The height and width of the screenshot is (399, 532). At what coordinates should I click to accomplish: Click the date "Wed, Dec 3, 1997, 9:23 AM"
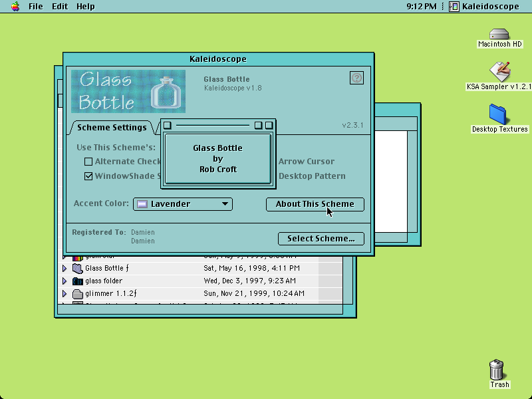250,281
